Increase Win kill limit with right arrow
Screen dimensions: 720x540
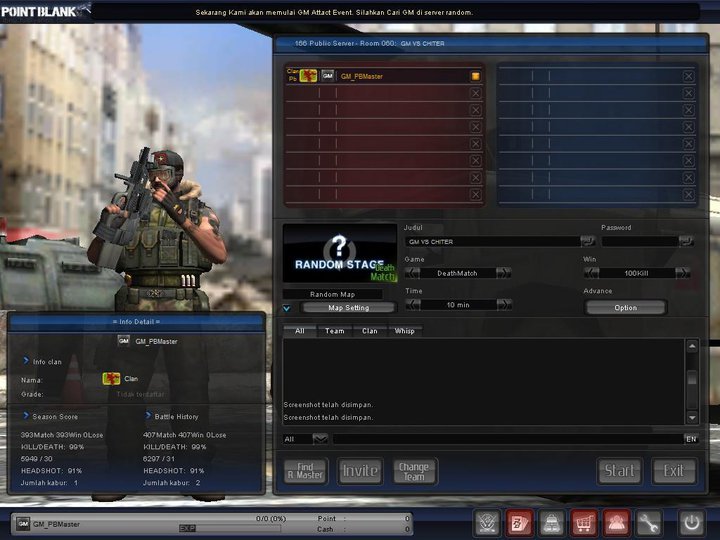(683, 273)
